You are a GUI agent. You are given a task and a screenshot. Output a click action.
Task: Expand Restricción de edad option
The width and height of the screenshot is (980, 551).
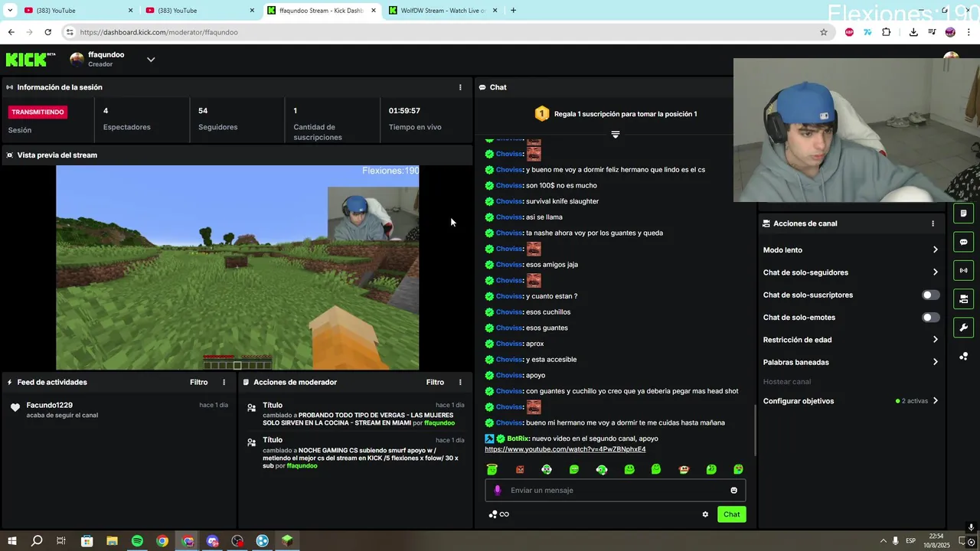coord(850,340)
